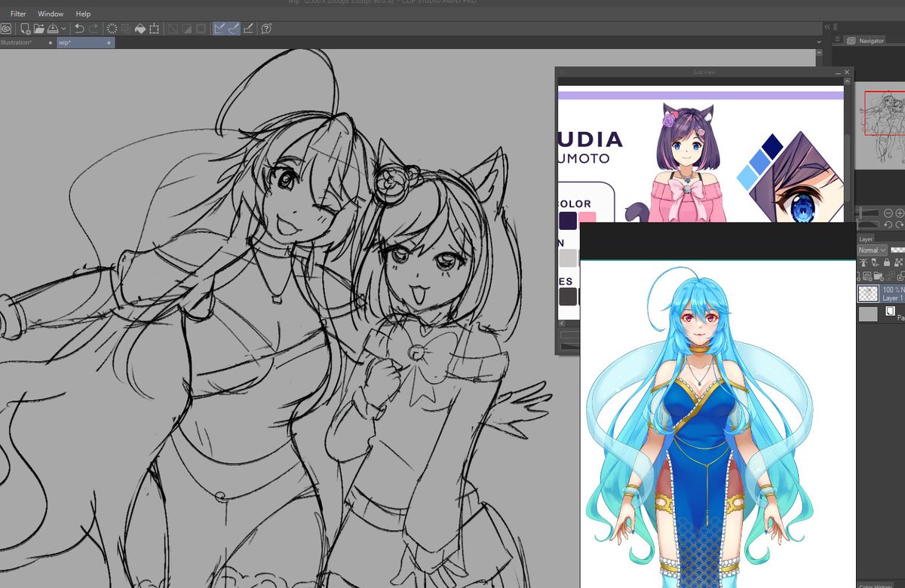Click the Merge with layer below icon
This screenshot has width=905, height=588.
pyautogui.click(x=901, y=276)
